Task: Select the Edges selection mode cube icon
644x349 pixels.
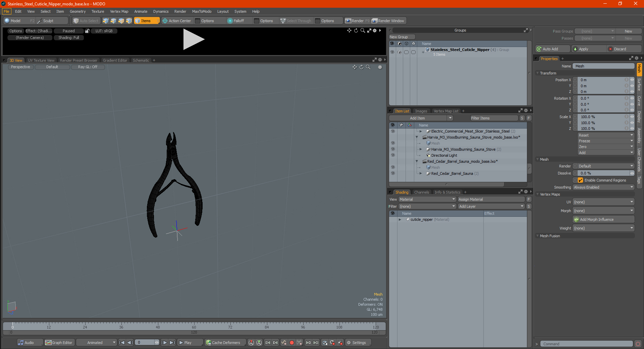Action: [x=113, y=21]
